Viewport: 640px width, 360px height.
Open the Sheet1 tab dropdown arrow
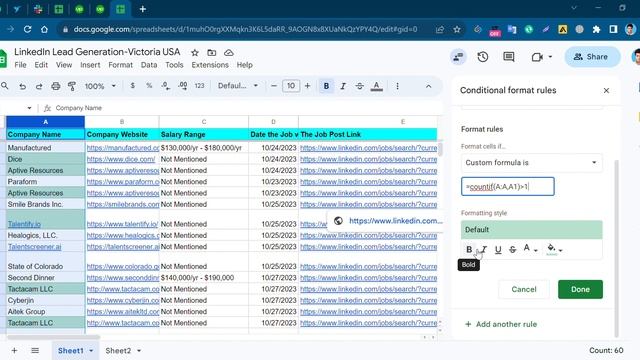point(91,351)
